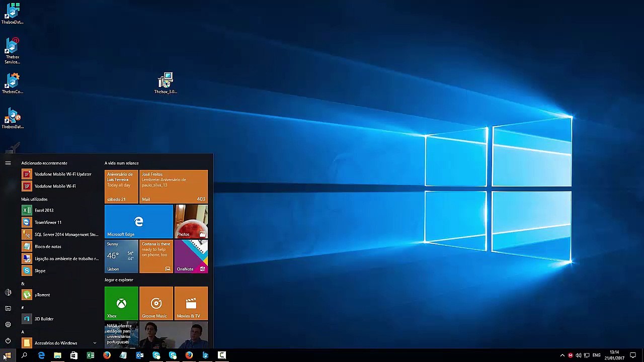This screenshot has height=362, width=644.
Task: Open Outlook from the taskbar
Action: 140,355
